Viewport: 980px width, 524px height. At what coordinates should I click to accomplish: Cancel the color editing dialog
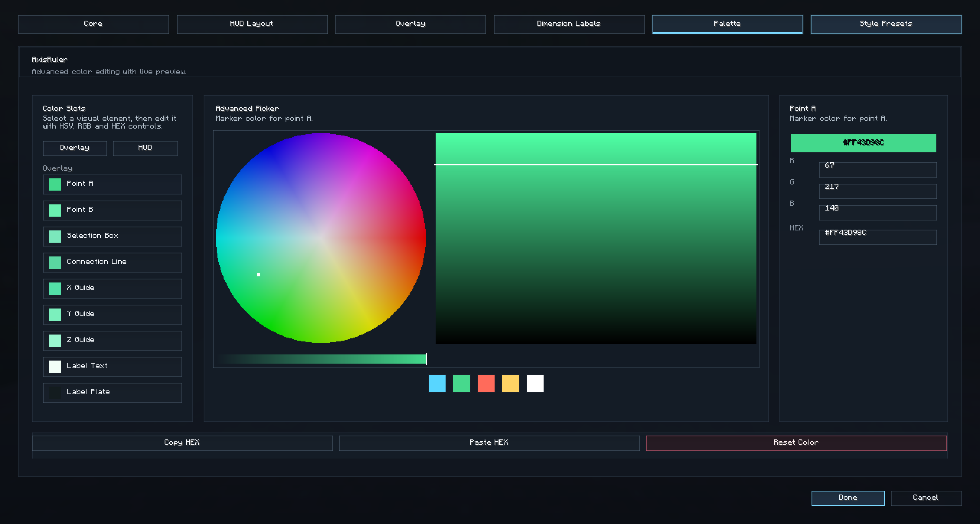click(x=926, y=498)
